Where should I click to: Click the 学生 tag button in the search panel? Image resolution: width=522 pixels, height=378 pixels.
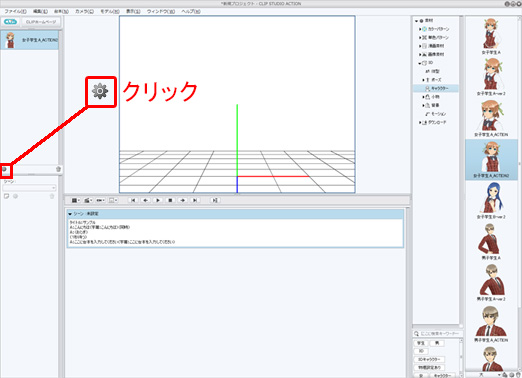pos(421,343)
